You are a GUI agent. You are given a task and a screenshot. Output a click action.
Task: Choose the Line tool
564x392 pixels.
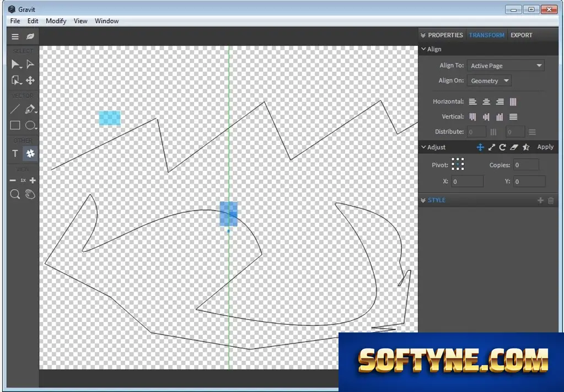tap(15, 109)
